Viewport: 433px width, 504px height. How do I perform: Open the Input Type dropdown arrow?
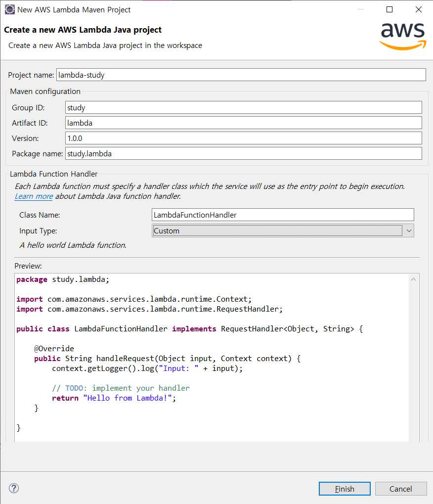[409, 231]
